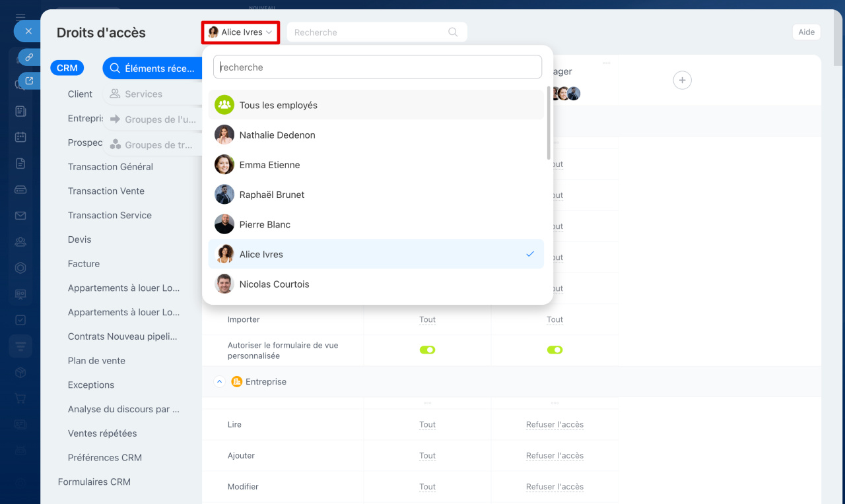Collapse the Entreprise section
The width and height of the screenshot is (845, 504).
[x=220, y=382]
